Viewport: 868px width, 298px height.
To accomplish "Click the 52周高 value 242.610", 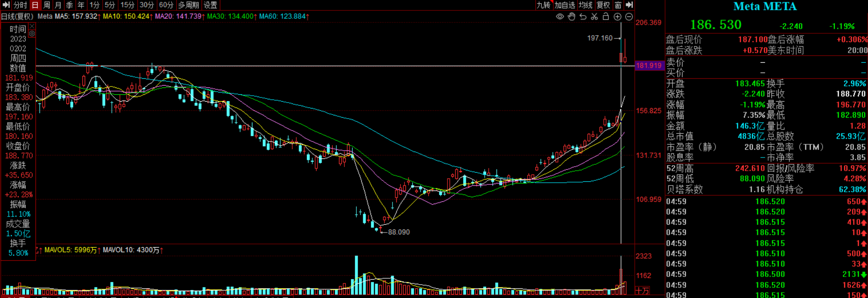I will coord(750,168).
